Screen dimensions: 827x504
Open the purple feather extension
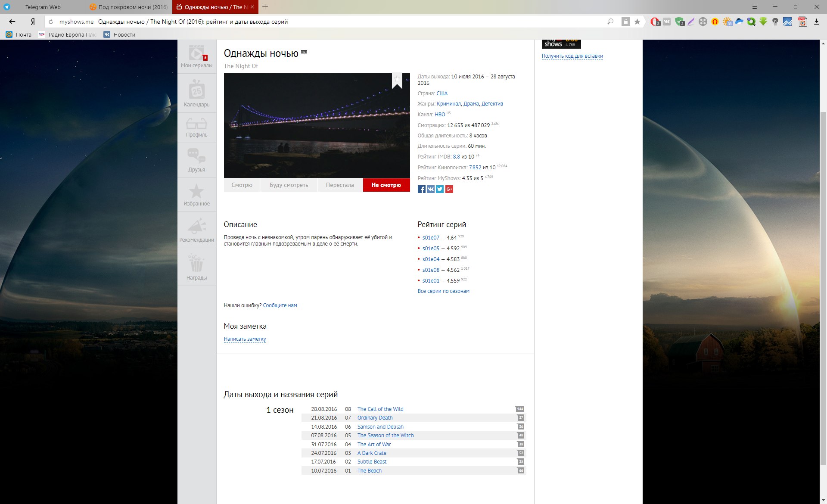pos(691,22)
